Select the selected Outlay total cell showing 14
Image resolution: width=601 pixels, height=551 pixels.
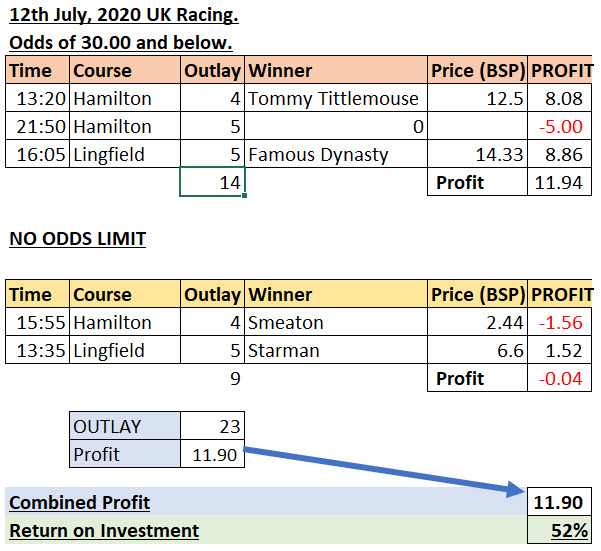tap(212, 183)
